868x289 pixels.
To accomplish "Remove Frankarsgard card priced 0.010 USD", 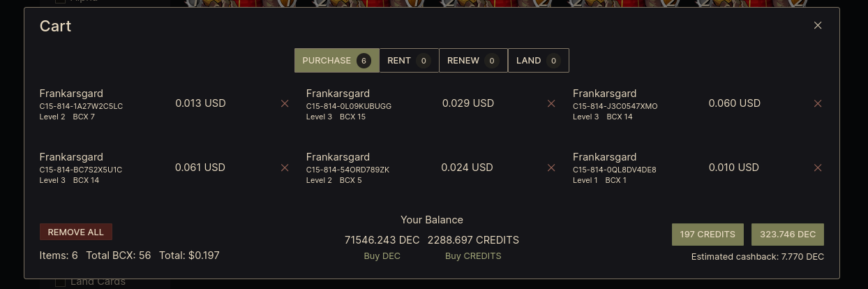I will coord(818,168).
